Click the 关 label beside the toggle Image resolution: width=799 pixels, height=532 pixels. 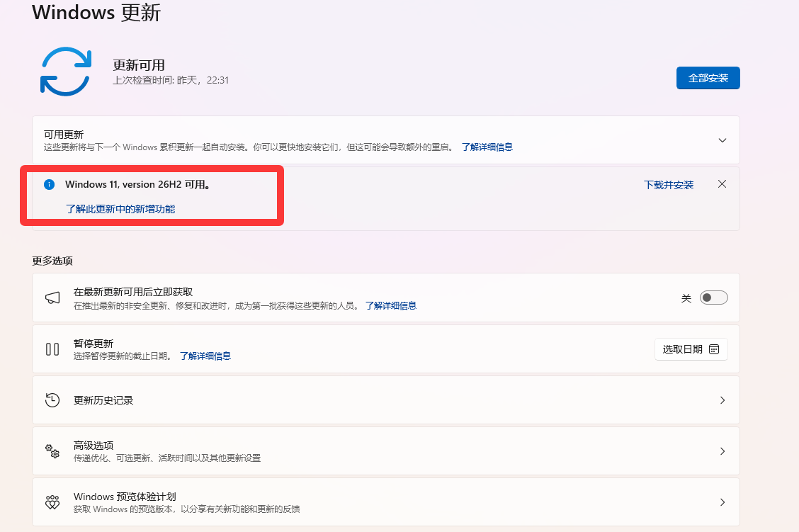(686, 298)
